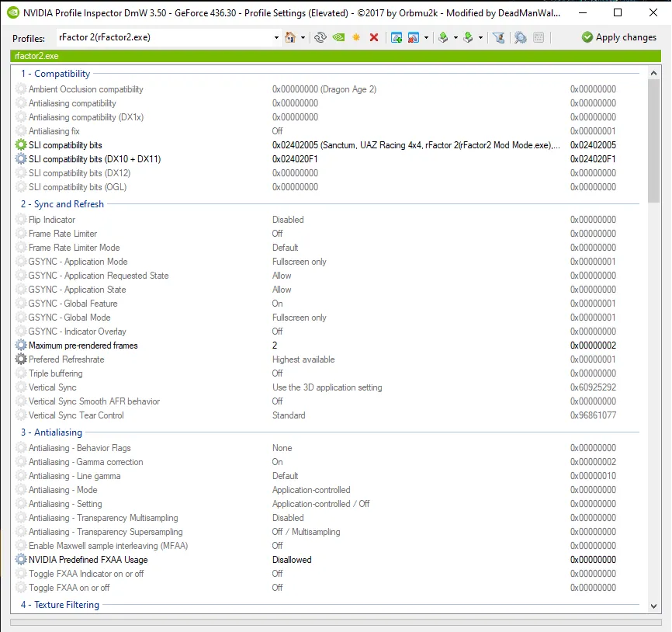Viewport: 672px width, 632px height.
Task: Click the export profiles green up-arrow icon
Action: point(443,37)
